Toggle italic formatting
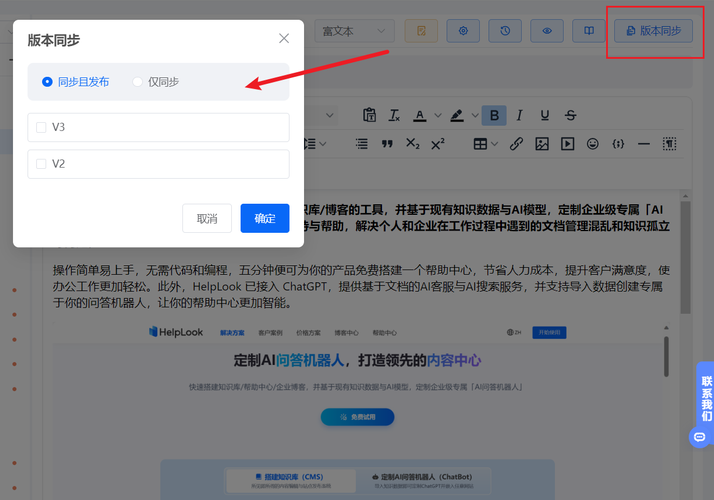Viewport: 714px width, 500px height. click(519, 115)
